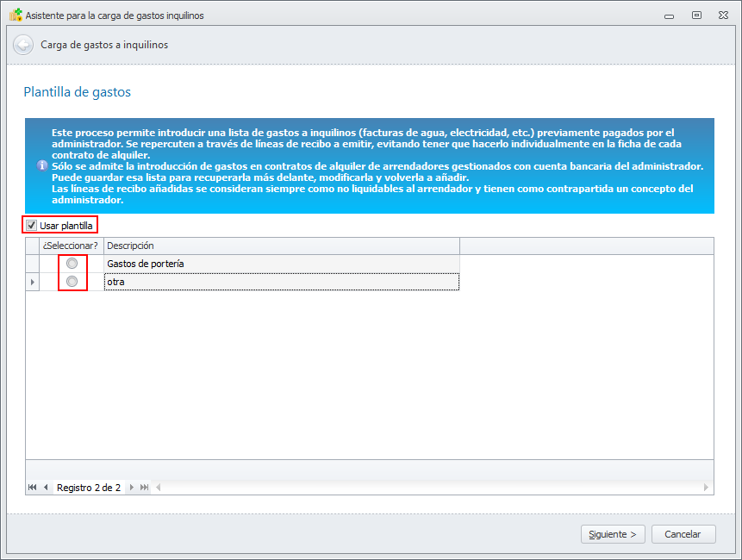Select the 'otra' template radio button
This screenshot has width=742, height=560.
(72, 282)
